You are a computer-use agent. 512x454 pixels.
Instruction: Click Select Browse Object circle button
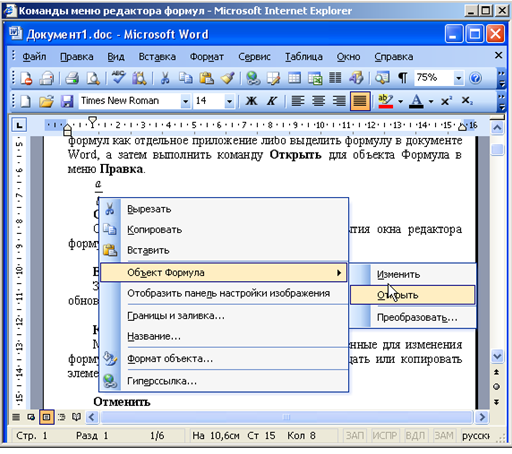pyautogui.click(x=497, y=387)
